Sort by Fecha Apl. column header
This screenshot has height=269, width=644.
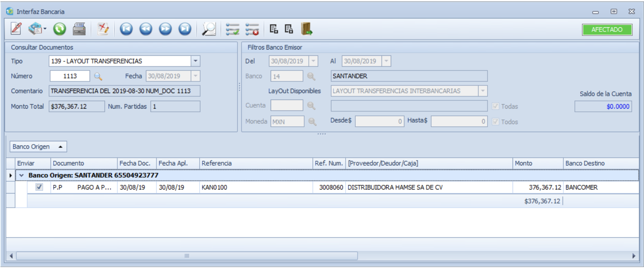[x=177, y=163]
